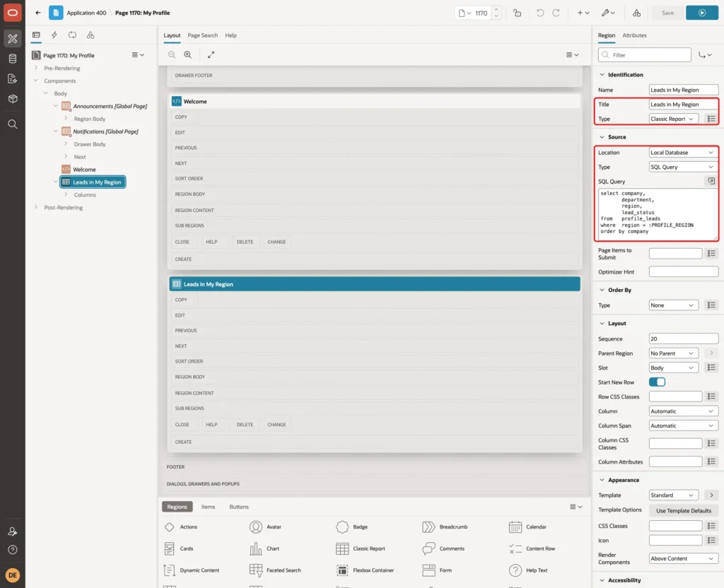The image size is (724, 588).
Task: Pick the Chart gallery item
Action: pos(264,548)
